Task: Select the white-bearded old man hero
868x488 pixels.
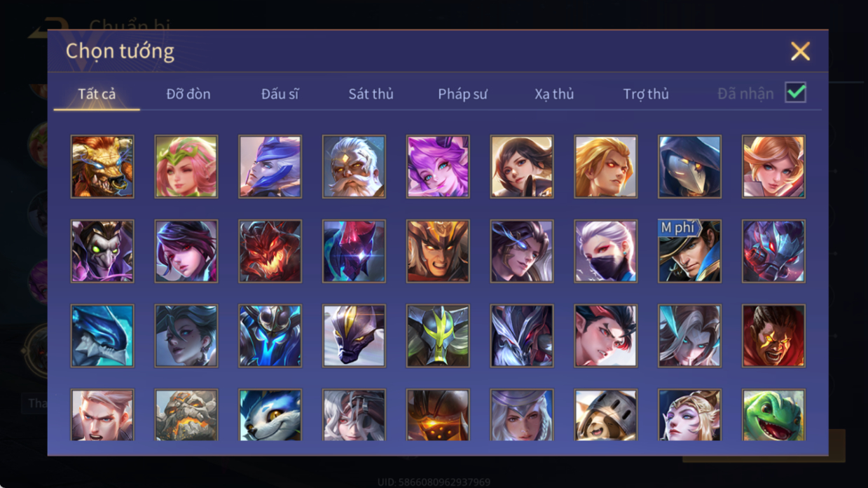Action: pos(354,167)
